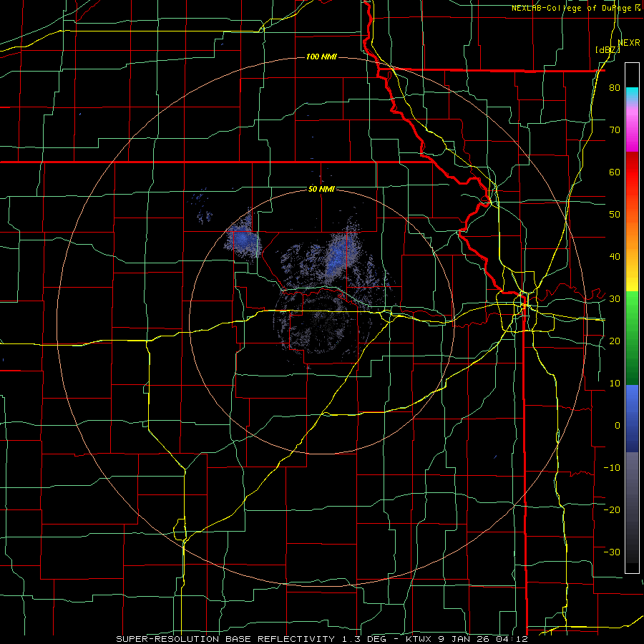Click the blue segment of the color bar
Screen dimensions: 644x644
632,418
